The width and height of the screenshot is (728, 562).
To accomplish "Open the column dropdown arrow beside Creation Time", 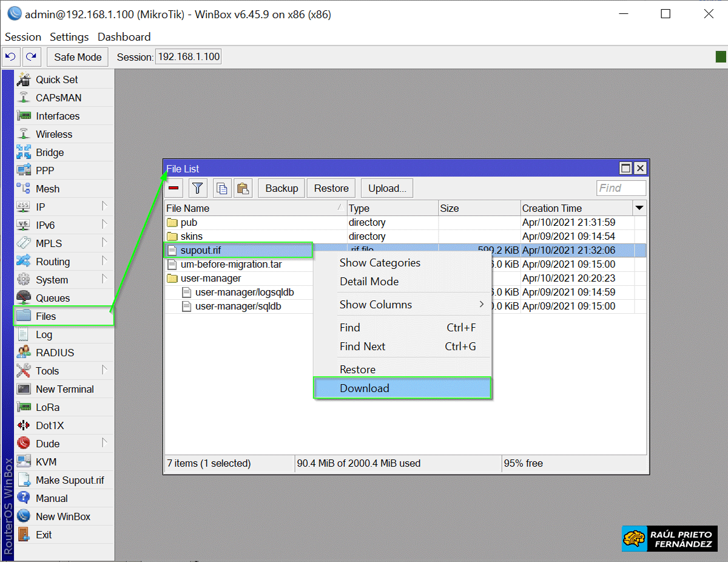I will (x=639, y=208).
